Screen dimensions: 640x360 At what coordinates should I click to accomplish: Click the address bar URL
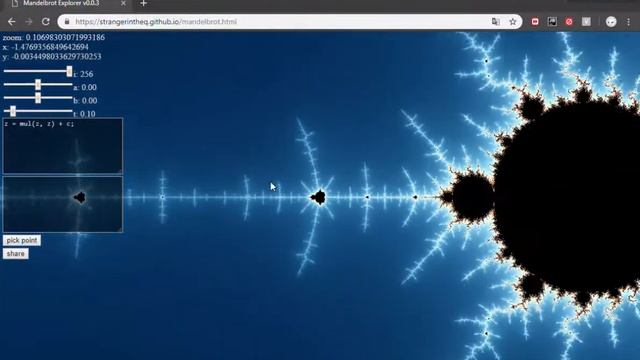click(x=156, y=22)
